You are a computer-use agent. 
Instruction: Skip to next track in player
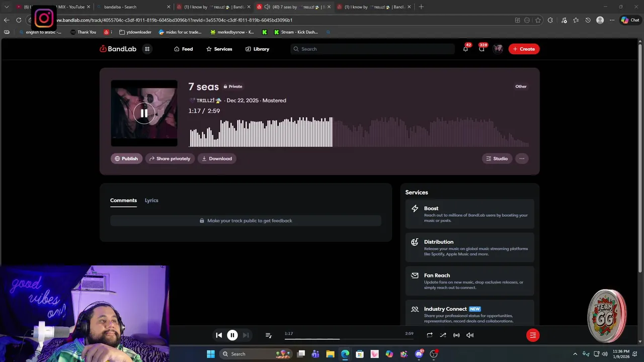tap(246, 335)
